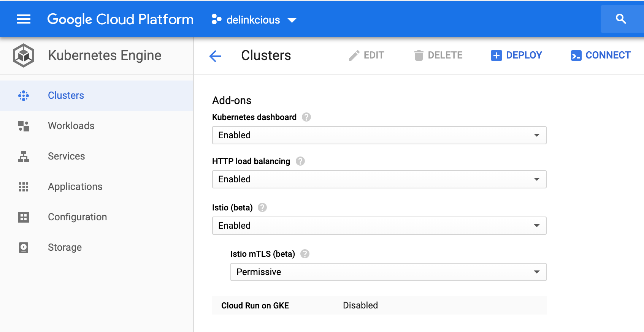
Task: Click the help icon beside Kubernetes dashboard
Action: (306, 117)
